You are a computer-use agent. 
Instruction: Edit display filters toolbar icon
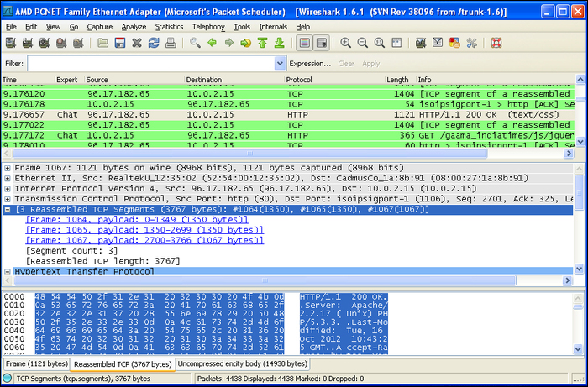tap(438, 43)
